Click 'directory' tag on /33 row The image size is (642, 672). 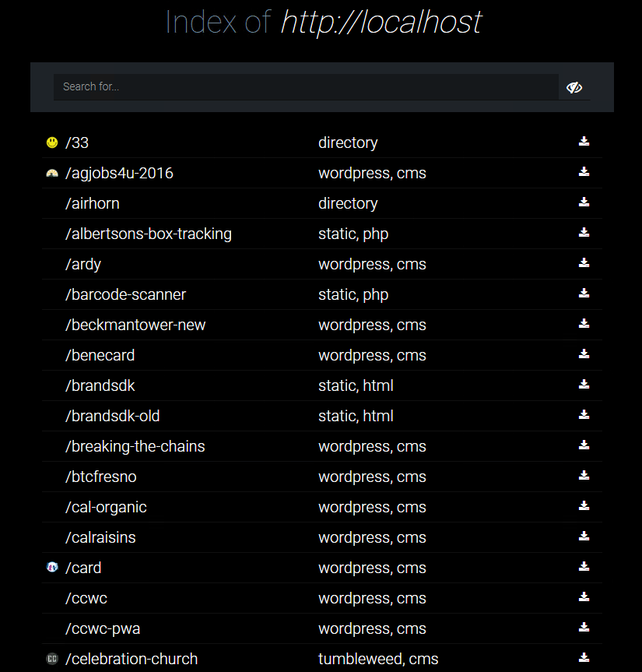[348, 142]
